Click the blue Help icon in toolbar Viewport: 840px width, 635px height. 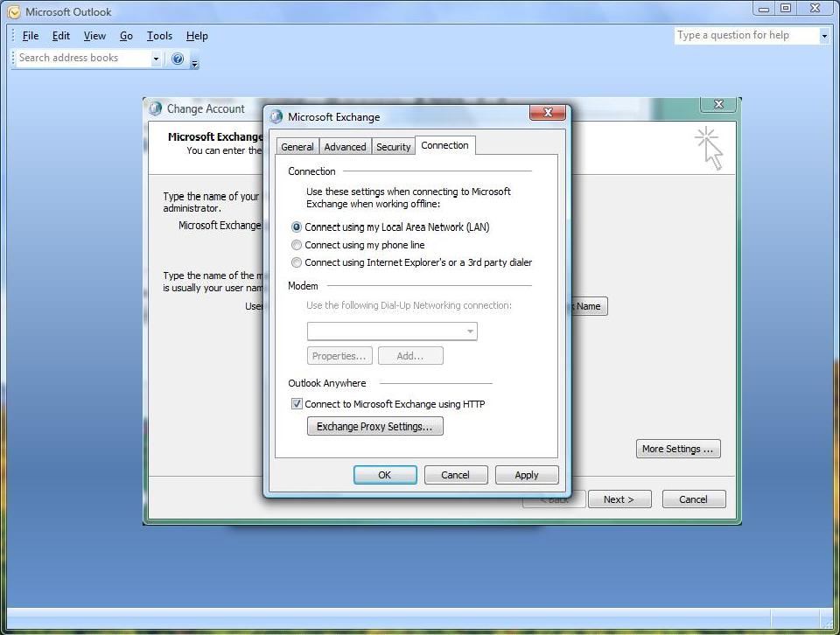178,59
